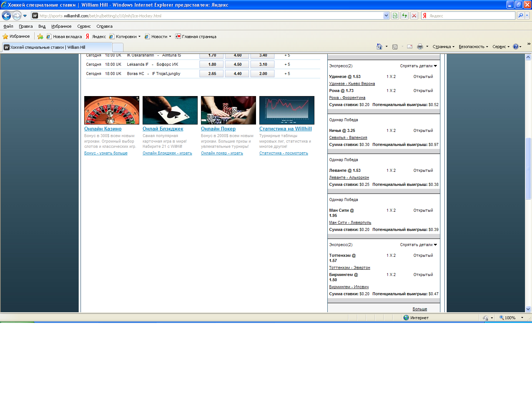Collapse details of the Тоттенхэм express bet

pos(418,245)
